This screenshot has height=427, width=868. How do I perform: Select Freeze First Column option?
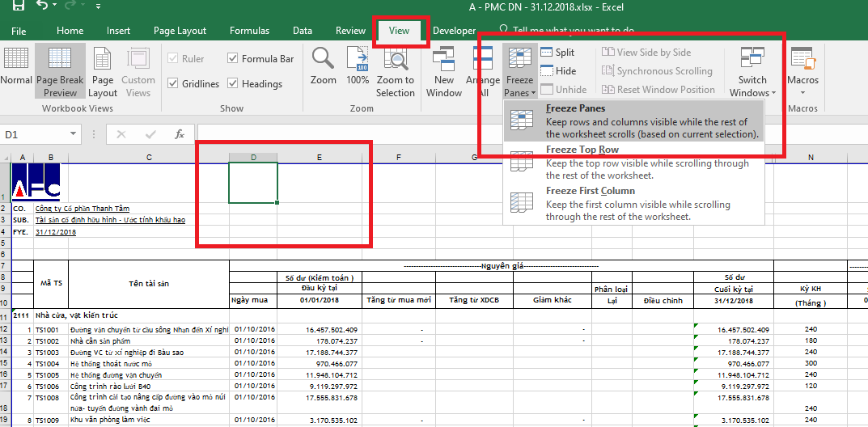[590, 191]
